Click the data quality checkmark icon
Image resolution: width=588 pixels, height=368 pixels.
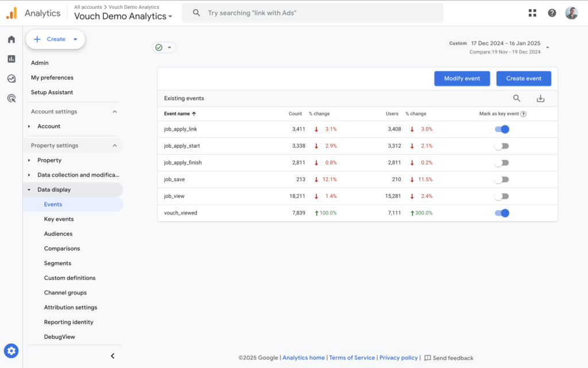pos(159,47)
